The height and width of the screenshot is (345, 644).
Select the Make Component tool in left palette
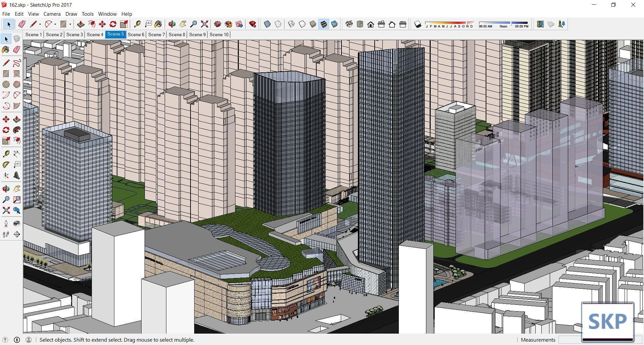[17, 39]
